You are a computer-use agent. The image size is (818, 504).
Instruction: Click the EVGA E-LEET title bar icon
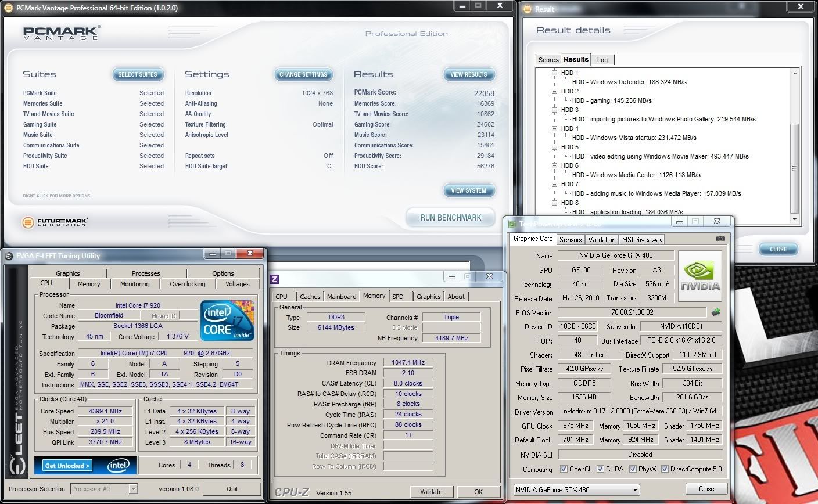[9, 256]
